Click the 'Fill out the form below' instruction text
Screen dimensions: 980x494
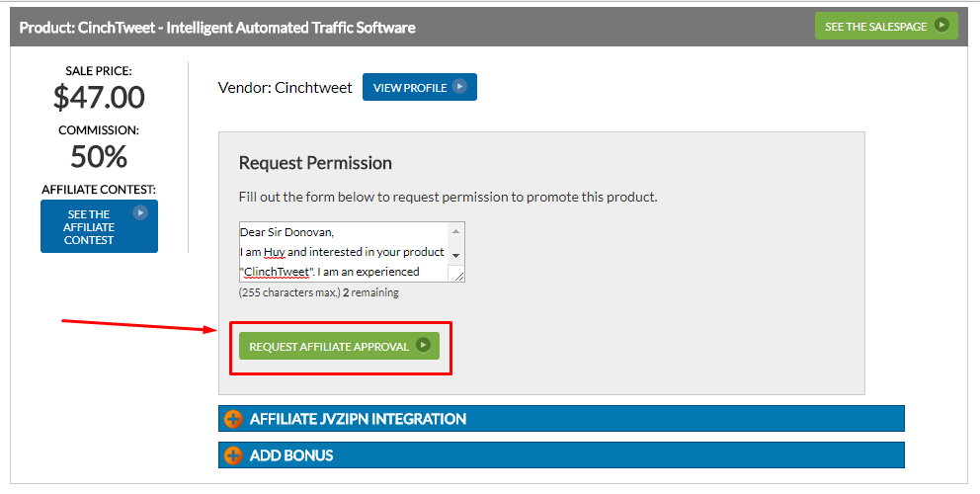coord(449,197)
